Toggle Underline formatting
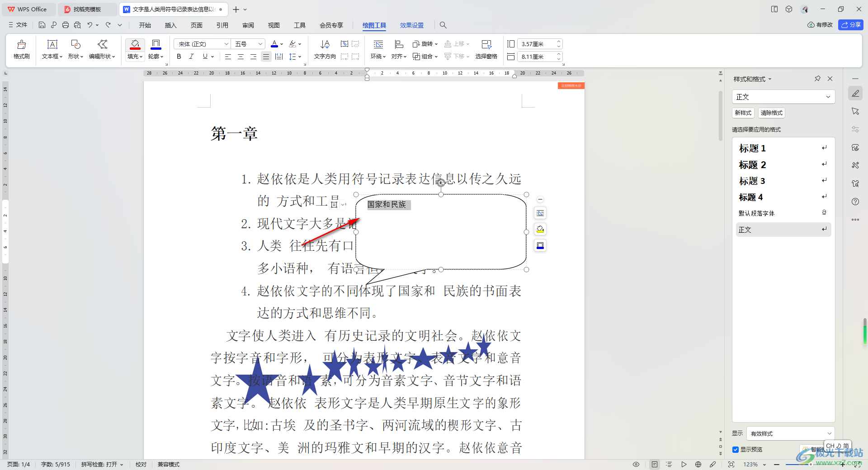Viewport: 868px width, 470px height. point(205,56)
